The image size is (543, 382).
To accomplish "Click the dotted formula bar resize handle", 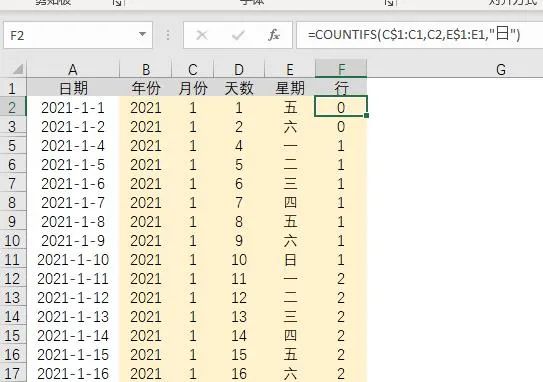I will [x=168, y=35].
